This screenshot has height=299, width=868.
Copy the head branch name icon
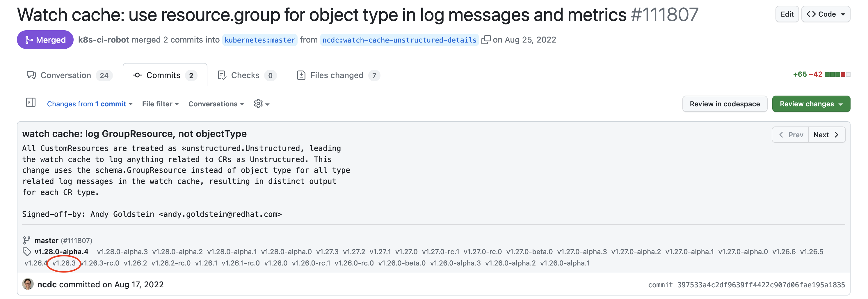pos(485,40)
